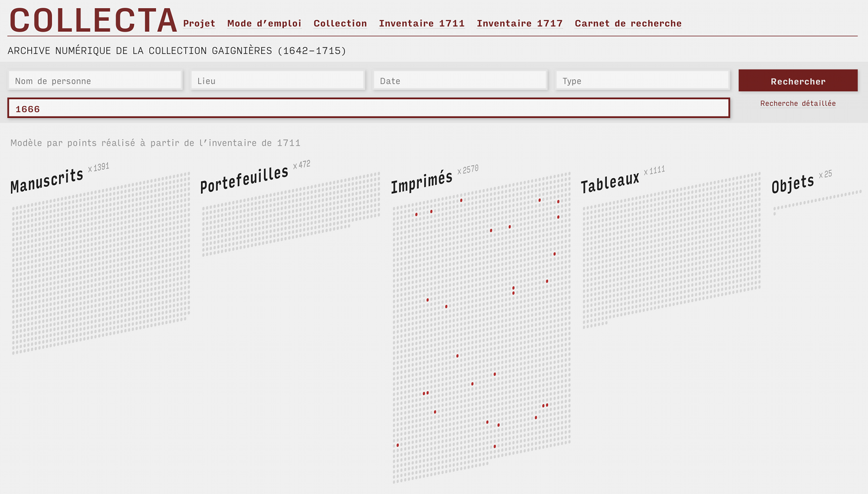Screen dimensions: 868x494
Task: Click the x 1391 count label
Action: (x=99, y=167)
